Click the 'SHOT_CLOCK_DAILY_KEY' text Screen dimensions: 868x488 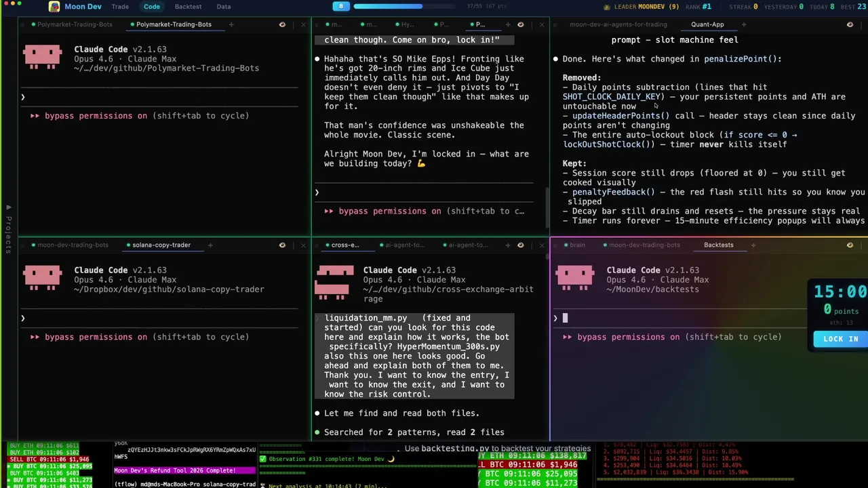[x=610, y=97]
